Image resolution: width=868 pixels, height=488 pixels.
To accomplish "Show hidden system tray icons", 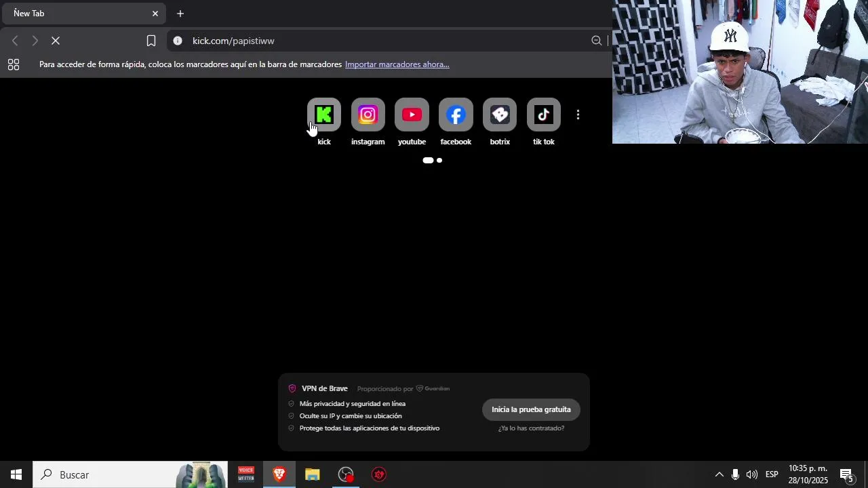I will coord(719,474).
